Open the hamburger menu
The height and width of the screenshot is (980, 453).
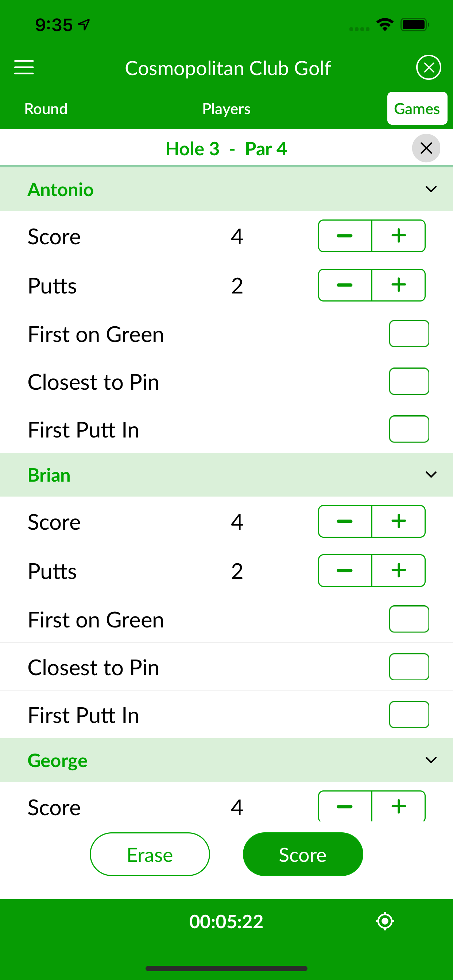click(x=24, y=67)
